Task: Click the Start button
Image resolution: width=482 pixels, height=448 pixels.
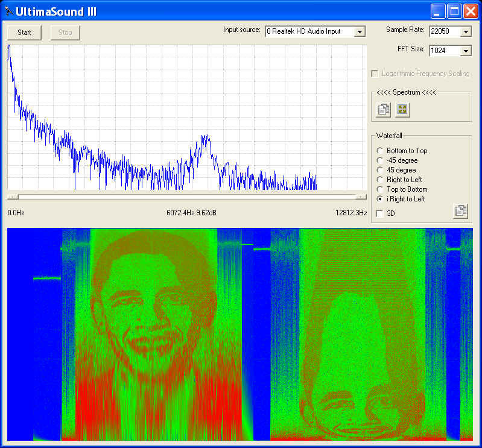Action: click(x=24, y=33)
